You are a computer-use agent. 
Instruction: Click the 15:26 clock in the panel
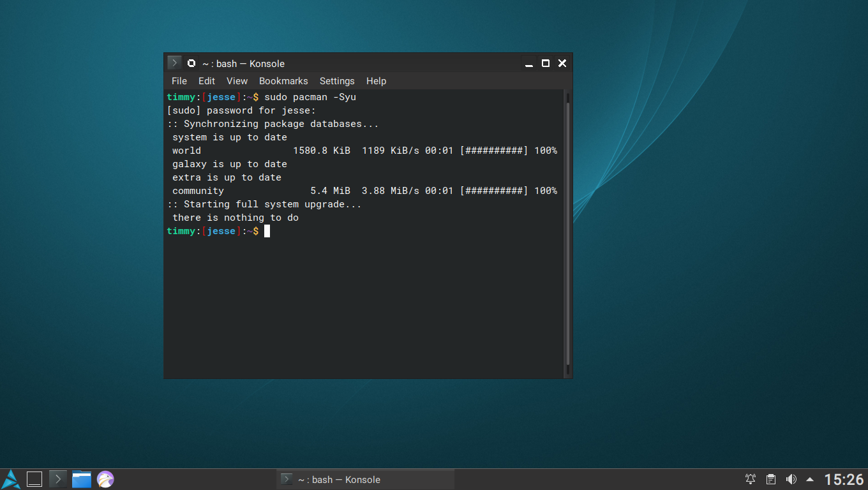pyautogui.click(x=844, y=479)
